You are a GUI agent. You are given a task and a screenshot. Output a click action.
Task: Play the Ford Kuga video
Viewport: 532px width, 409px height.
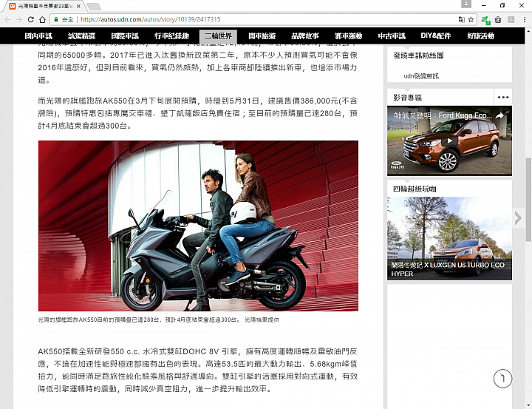(449, 141)
